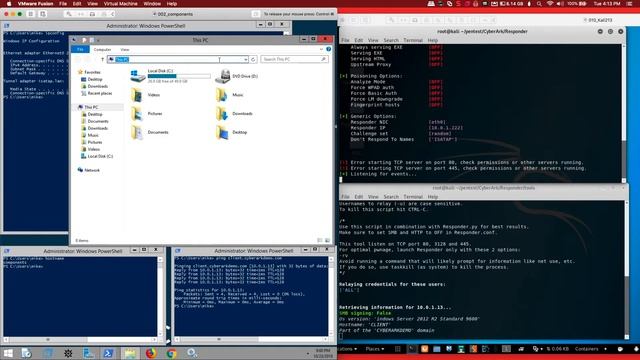640x360 pixels.
Task: Click the search magnifier in Search This PC
Action: click(323, 60)
